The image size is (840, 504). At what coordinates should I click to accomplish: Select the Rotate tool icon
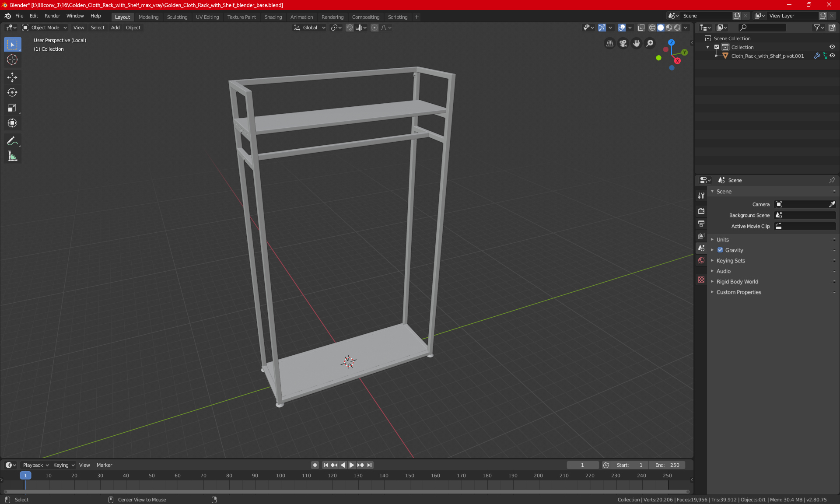[x=12, y=92]
